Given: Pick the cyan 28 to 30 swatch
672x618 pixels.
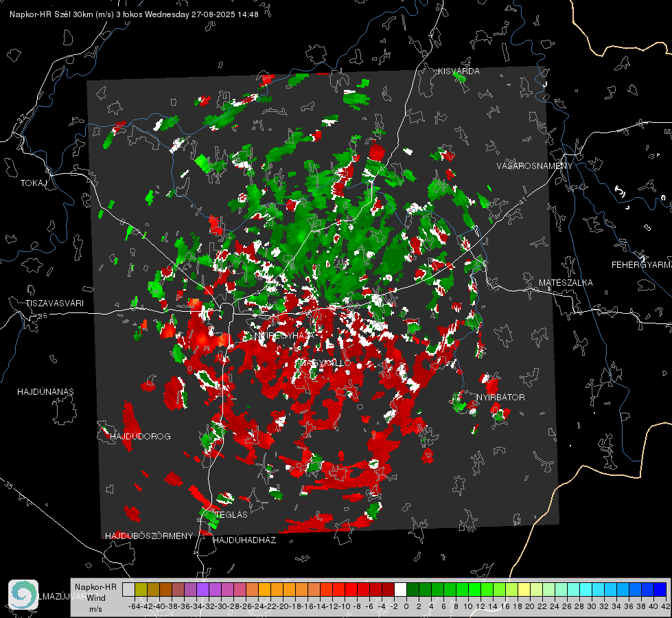Looking at the screenshot, I should click(586, 590).
